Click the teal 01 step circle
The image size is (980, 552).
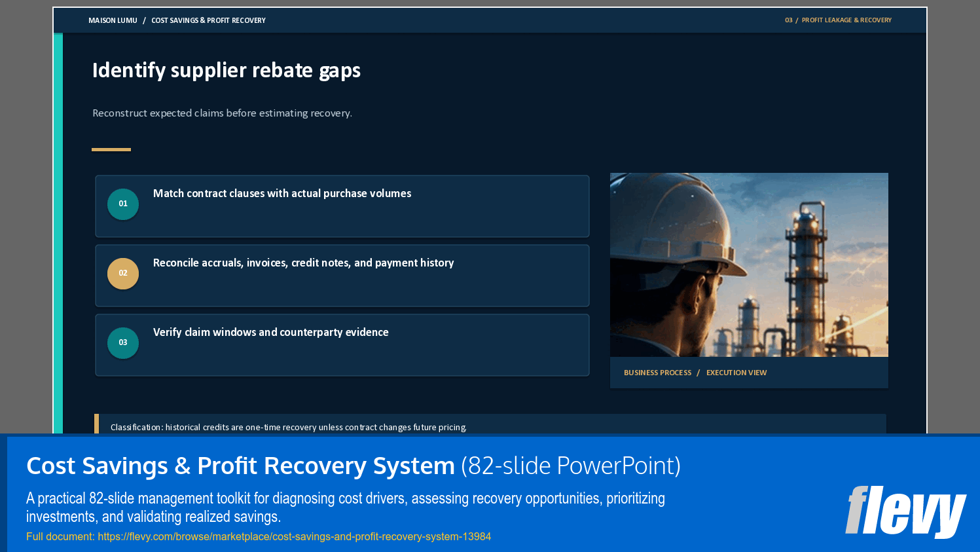tap(123, 204)
